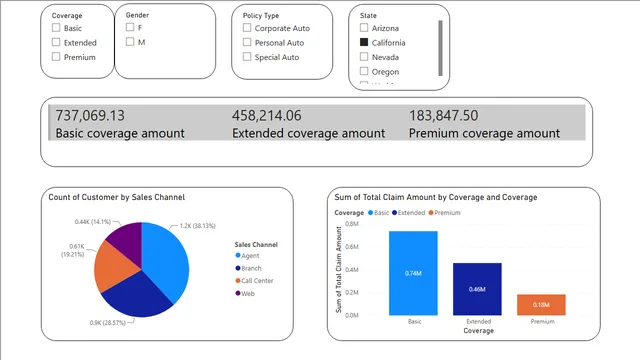The image size is (640, 360).
Task: Check the Extended coverage checkbox
Action: pyautogui.click(x=56, y=42)
